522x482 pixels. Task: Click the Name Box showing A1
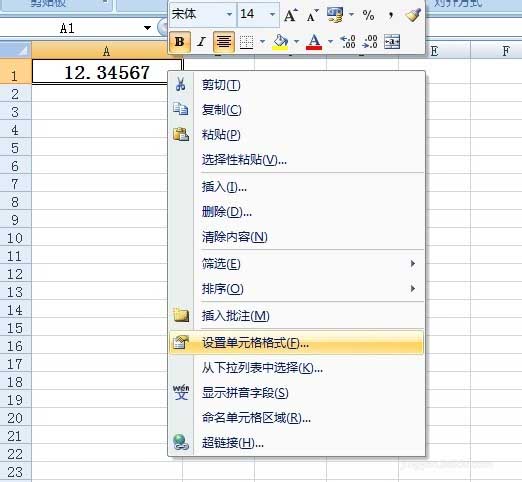(x=68, y=28)
